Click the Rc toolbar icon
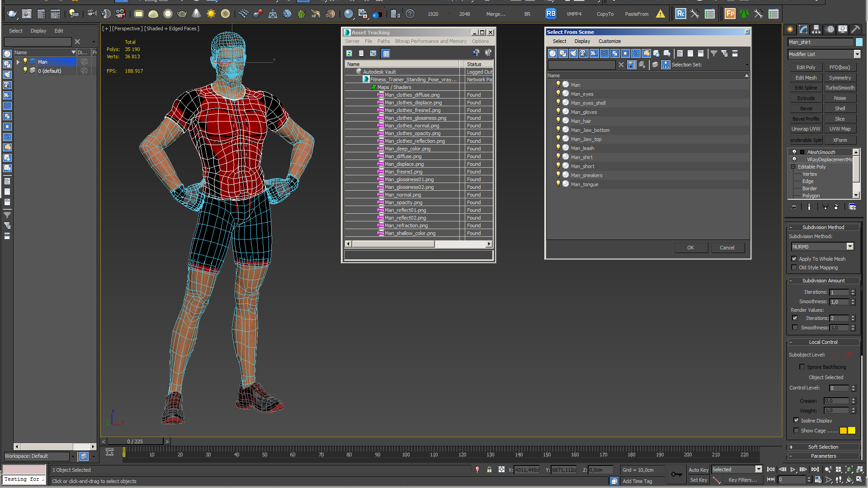The width and height of the screenshot is (868, 488). [x=681, y=14]
